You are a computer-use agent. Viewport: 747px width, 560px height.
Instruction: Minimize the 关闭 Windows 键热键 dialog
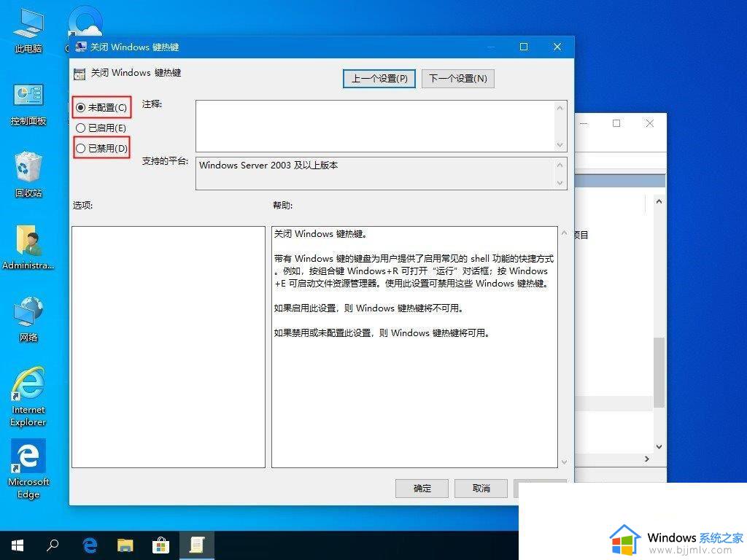491,47
